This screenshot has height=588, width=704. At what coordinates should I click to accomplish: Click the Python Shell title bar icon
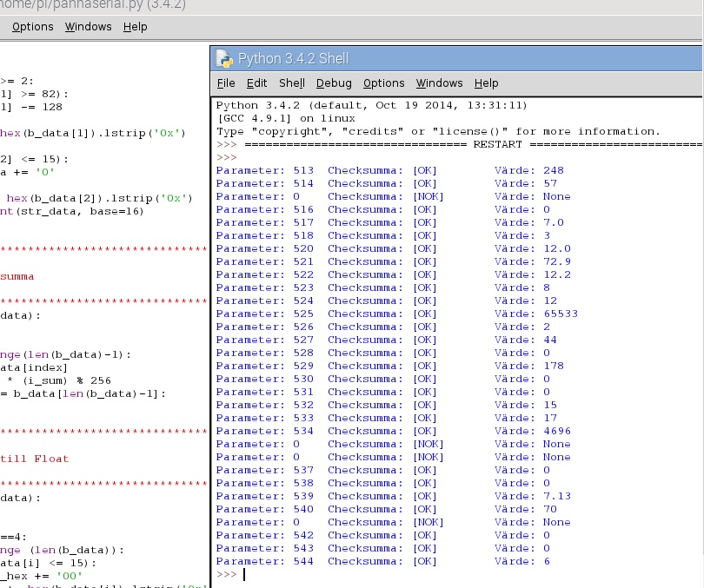coord(224,59)
